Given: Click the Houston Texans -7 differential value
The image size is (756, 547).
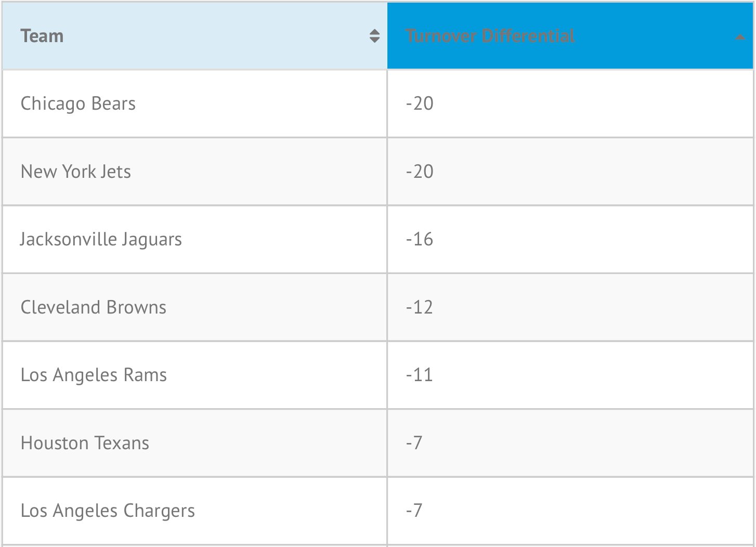Looking at the screenshot, I should coord(414,443).
